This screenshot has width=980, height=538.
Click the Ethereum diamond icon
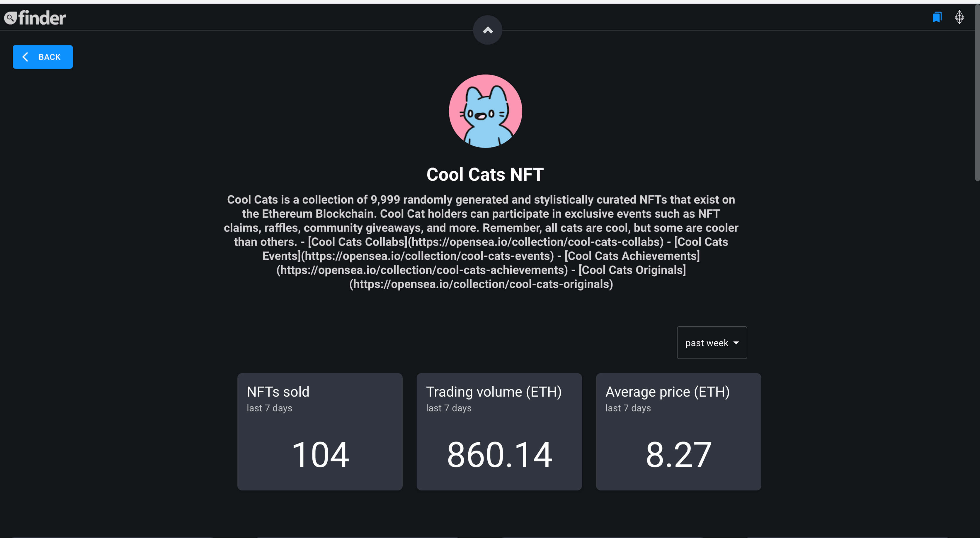959,17
